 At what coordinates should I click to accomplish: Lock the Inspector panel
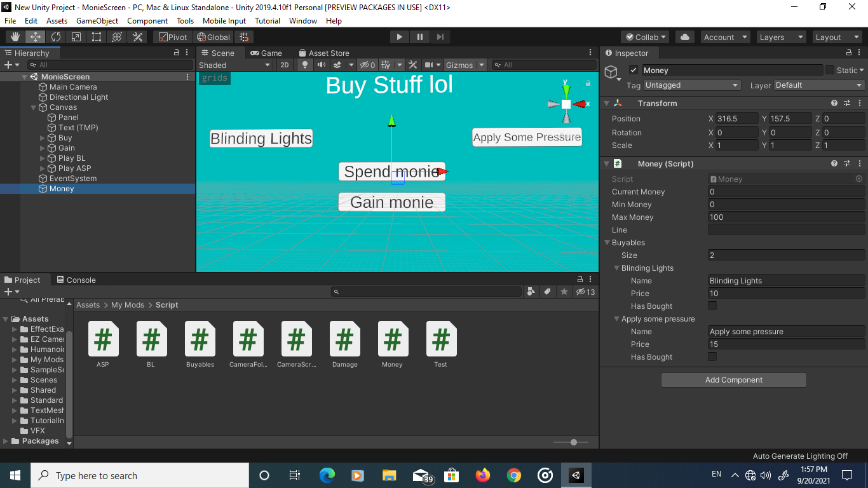point(849,53)
